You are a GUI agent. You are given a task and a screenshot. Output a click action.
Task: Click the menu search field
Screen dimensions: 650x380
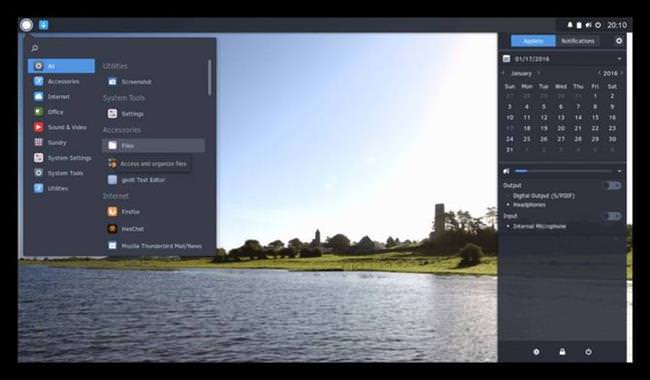click(x=120, y=48)
